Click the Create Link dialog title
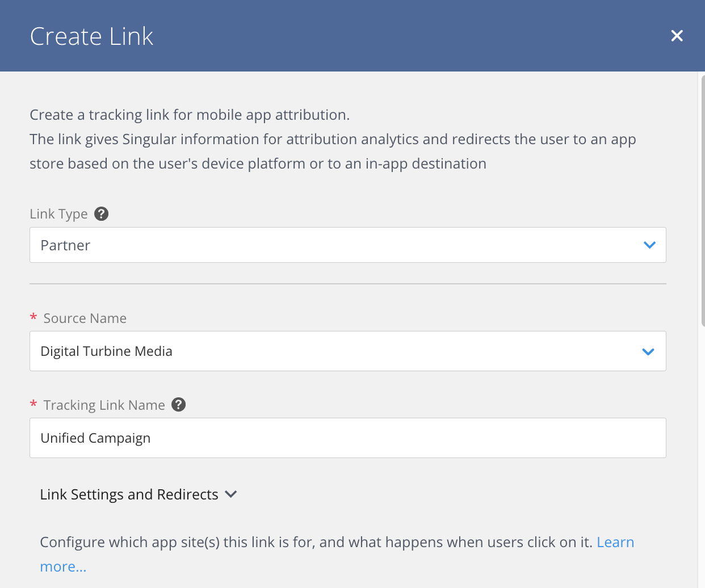705x588 pixels. click(x=91, y=36)
